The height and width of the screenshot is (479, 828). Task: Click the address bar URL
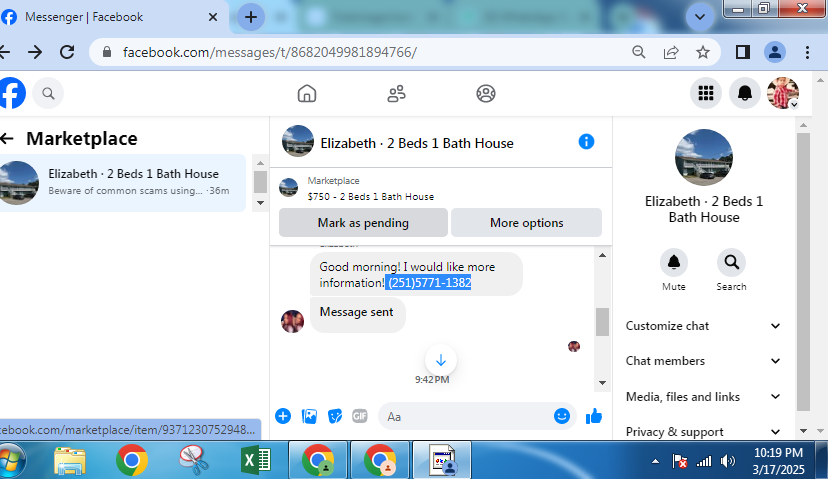[x=270, y=52]
